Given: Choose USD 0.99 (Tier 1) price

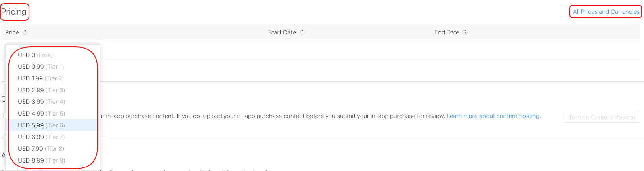Looking at the screenshot, I should coord(41,67).
